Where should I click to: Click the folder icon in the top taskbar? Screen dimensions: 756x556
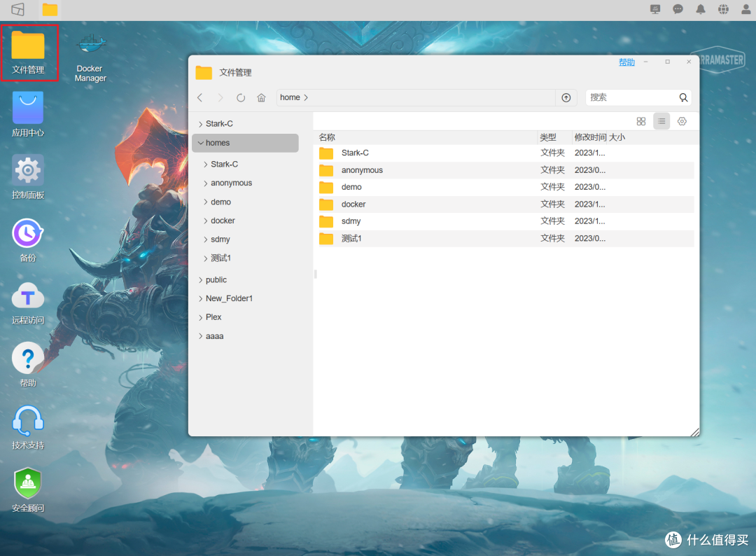tap(50, 9)
